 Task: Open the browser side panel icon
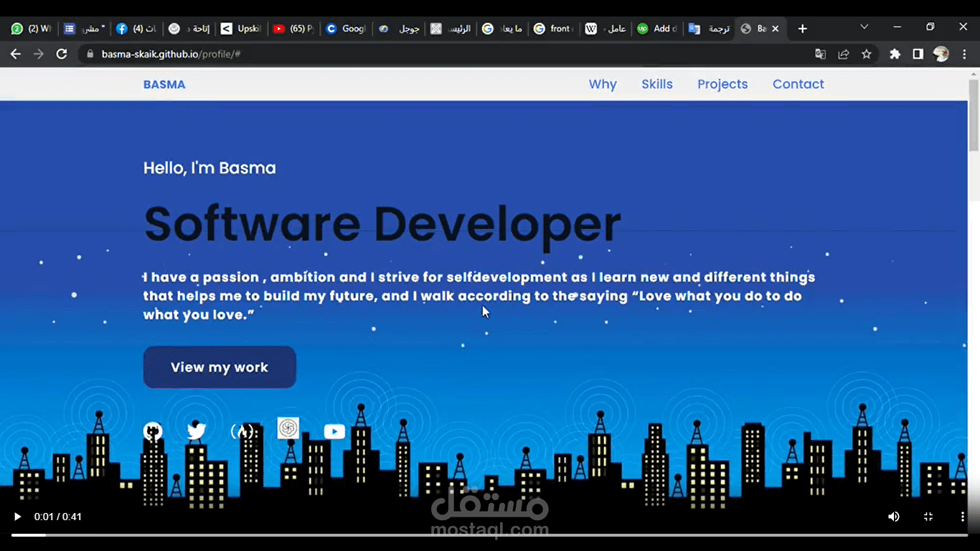tap(918, 54)
